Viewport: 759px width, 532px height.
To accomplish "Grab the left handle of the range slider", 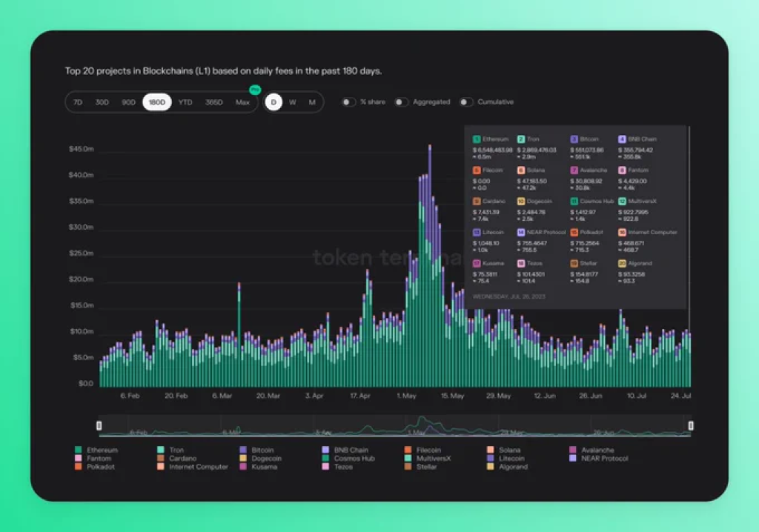I will click(99, 425).
